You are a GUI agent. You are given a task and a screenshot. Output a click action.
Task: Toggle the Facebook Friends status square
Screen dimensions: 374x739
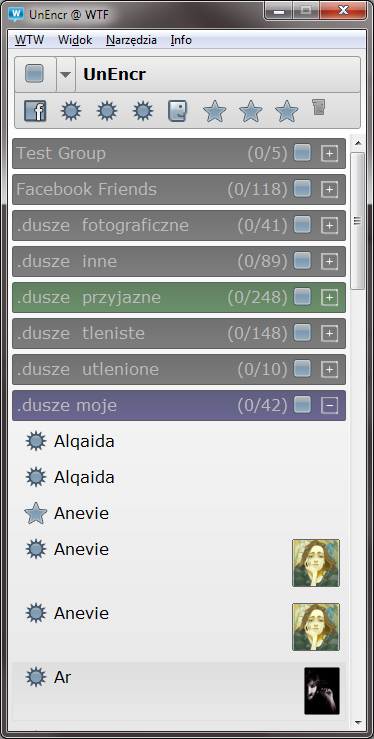pos(302,189)
